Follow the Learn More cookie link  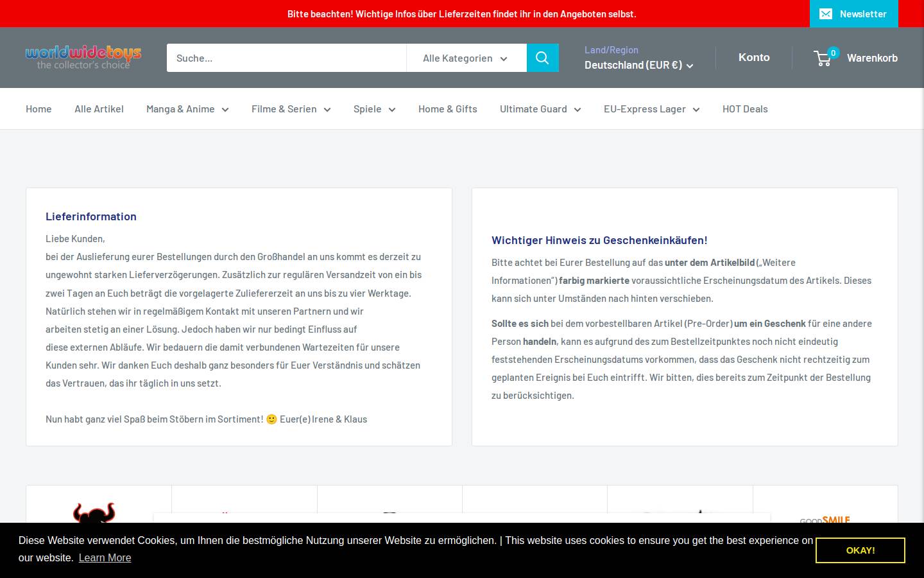tap(105, 557)
